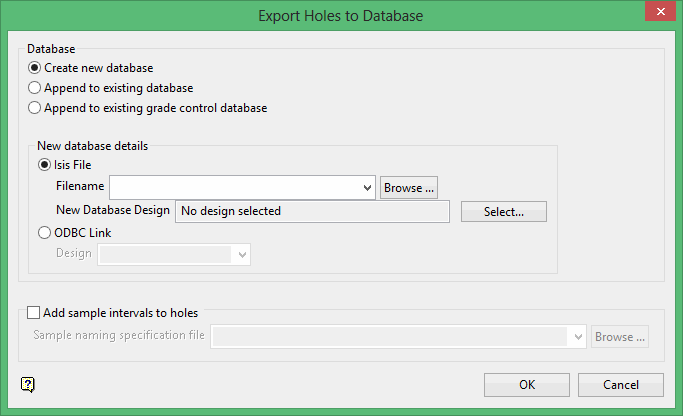Open the ODBC Design dropdown
The height and width of the screenshot is (416, 683).
click(x=241, y=255)
